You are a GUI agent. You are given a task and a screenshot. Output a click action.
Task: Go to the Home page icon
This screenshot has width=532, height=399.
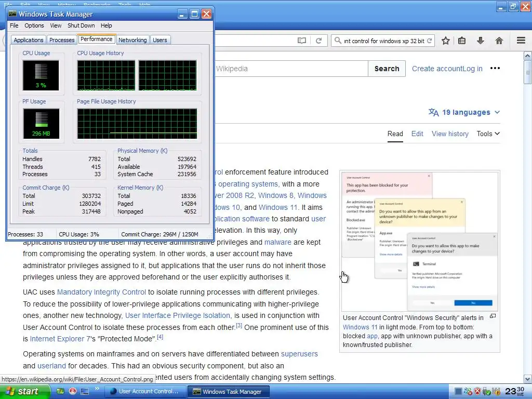point(499,41)
